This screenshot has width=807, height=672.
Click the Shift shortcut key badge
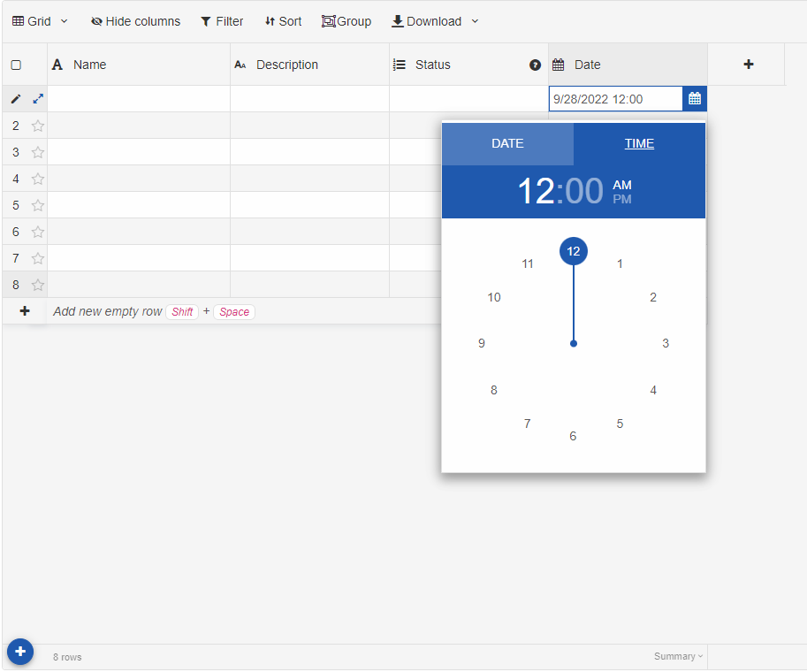tap(182, 312)
